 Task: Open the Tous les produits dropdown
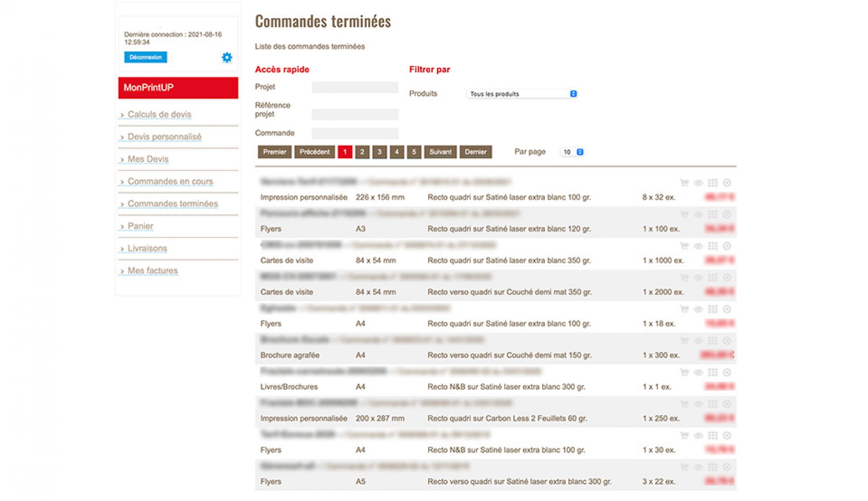(x=523, y=94)
